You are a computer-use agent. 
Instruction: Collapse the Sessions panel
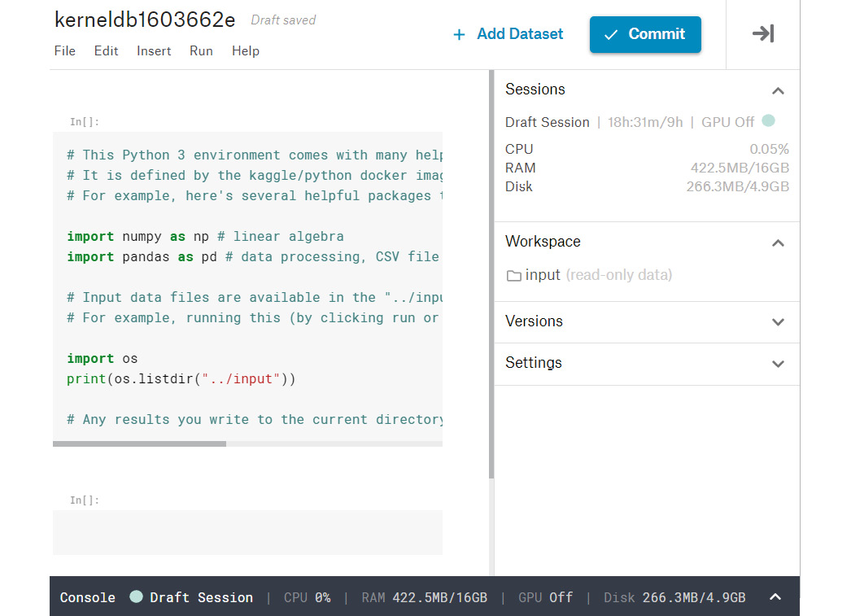778,90
